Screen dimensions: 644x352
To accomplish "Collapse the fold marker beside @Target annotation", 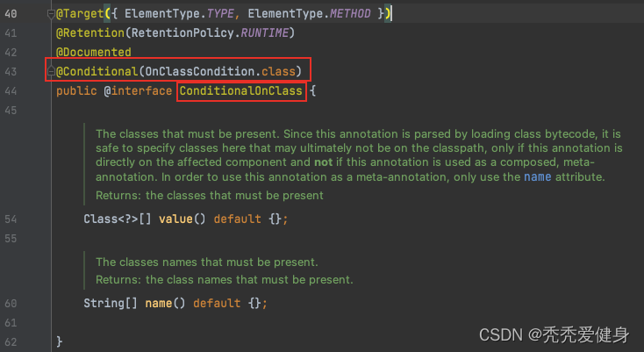I will tap(51, 14).
